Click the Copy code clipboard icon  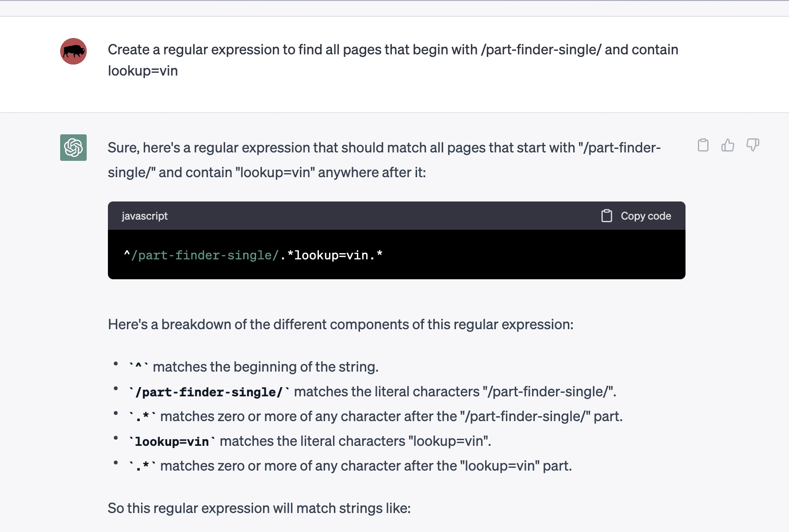tap(607, 216)
